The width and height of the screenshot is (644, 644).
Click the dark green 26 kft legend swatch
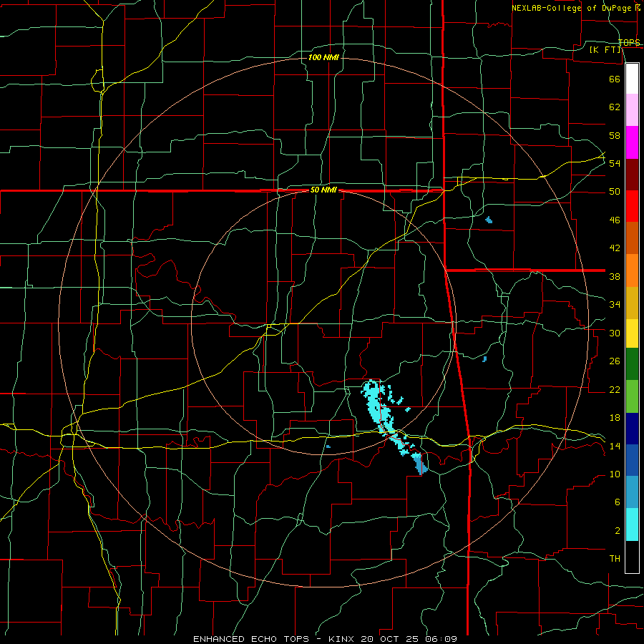click(x=632, y=364)
